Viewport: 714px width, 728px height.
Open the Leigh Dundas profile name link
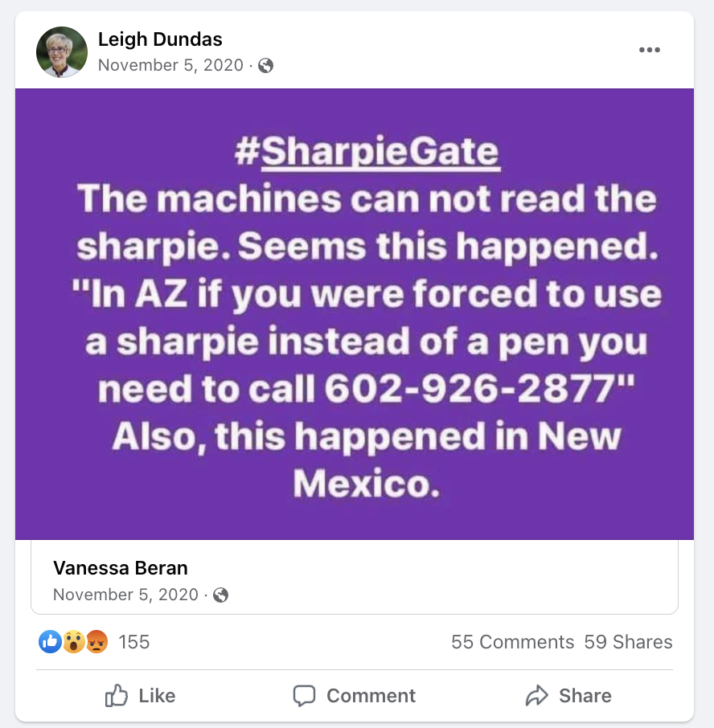pyautogui.click(x=160, y=39)
